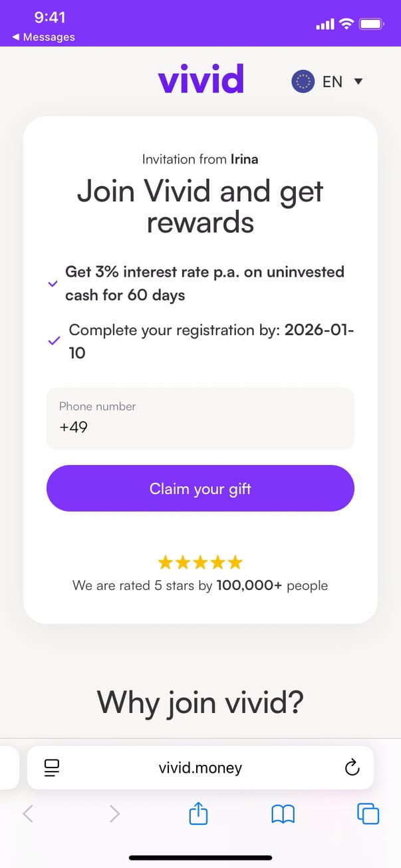Viewport: 401px width, 868px height.
Task: Open Safari page settings reader icon
Action: [52, 768]
